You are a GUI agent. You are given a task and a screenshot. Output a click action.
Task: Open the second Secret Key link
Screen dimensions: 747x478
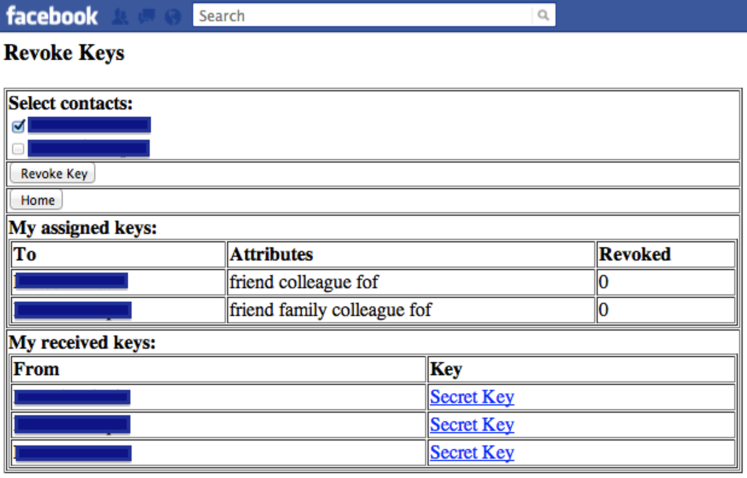(472, 425)
